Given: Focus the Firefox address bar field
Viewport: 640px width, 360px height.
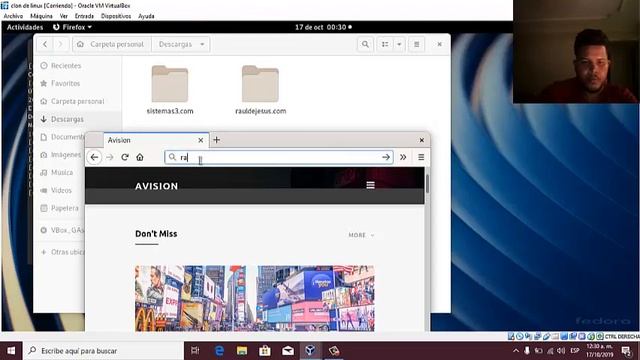Looking at the screenshot, I should pos(279,157).
